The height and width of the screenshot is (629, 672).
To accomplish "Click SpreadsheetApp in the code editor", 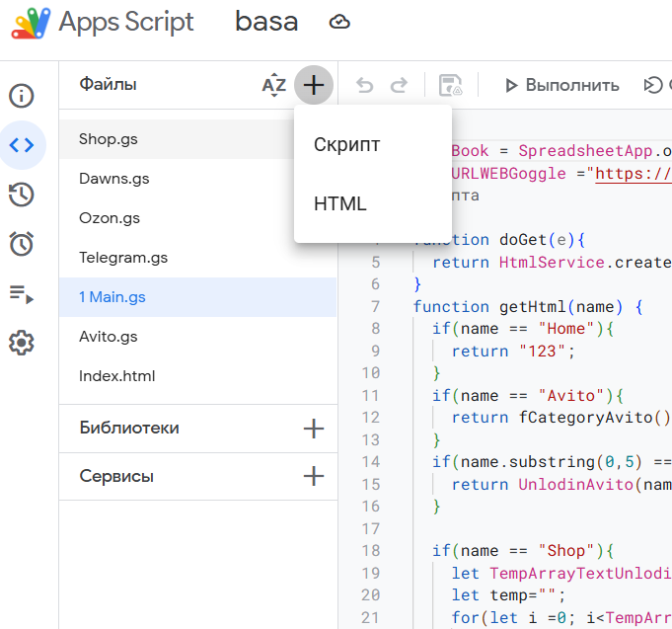I will 585,151.
